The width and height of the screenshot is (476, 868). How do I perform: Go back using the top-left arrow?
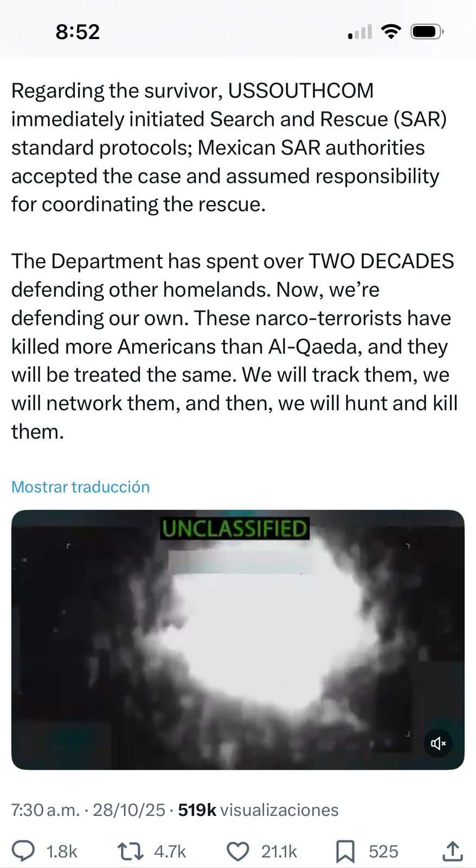pyautogui.click(x=24, y=31)
